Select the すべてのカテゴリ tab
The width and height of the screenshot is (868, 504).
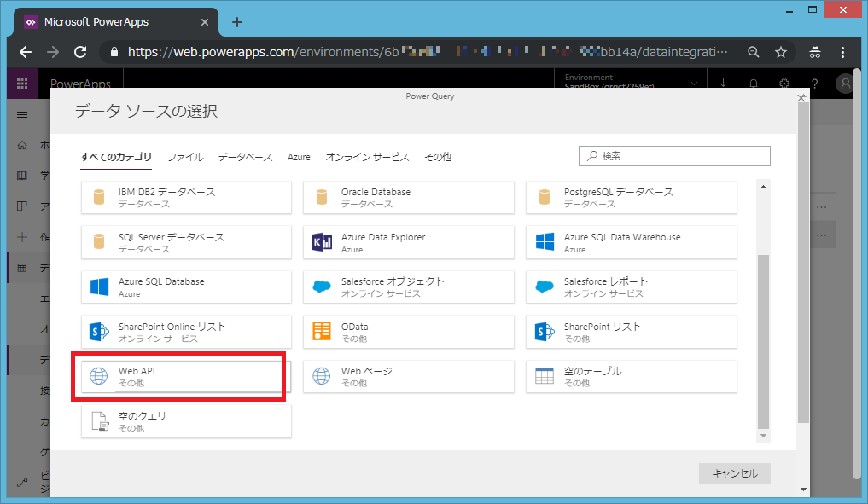(116, 157)
